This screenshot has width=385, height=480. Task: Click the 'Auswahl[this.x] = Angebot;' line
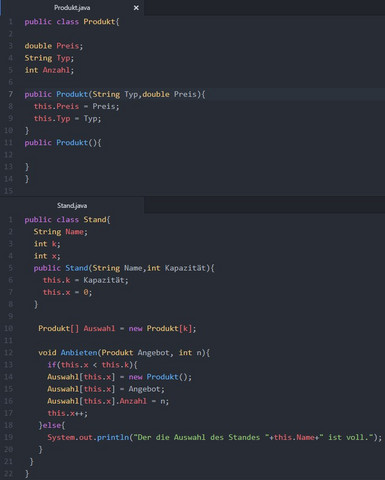click(x=106, y=389)
